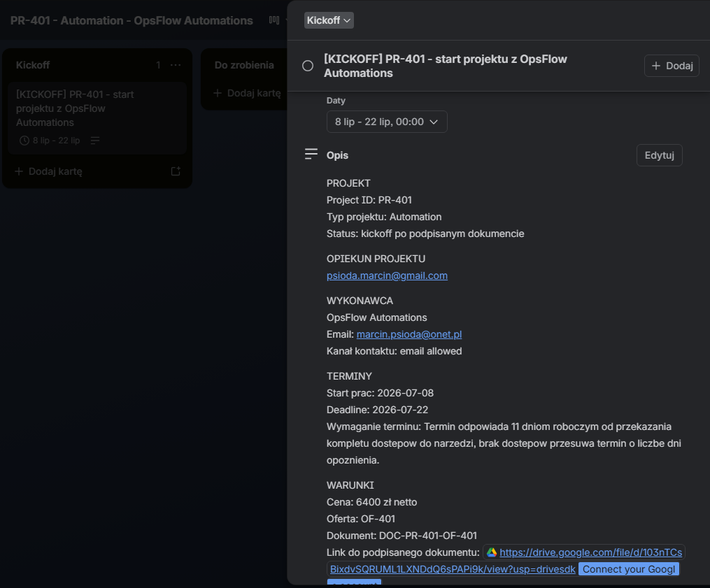Click the Start prac: 2026-07-08 text

(380, 394)
